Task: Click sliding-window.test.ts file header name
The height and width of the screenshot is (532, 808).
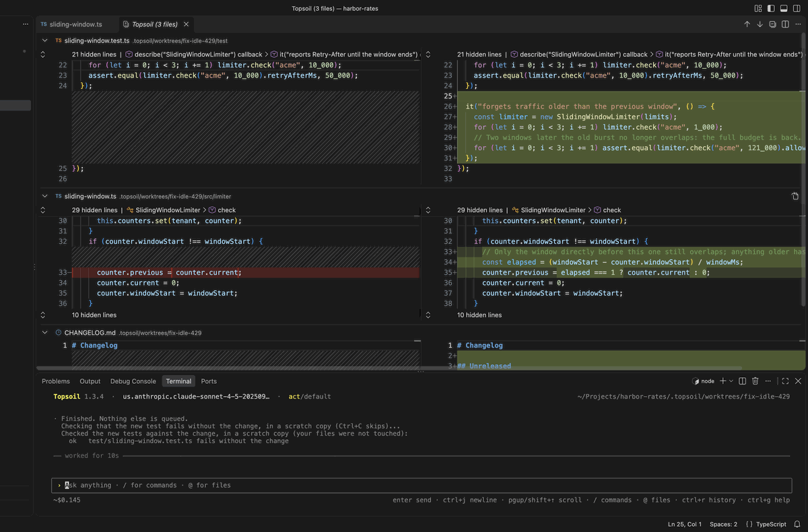Action: tap(97, 40)
